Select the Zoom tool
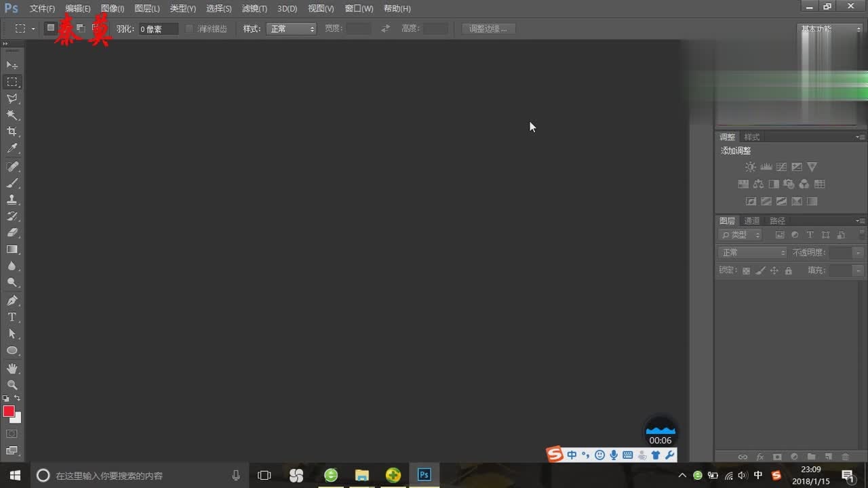The height and width of the screenshot is (488, 868). [12, 384]
